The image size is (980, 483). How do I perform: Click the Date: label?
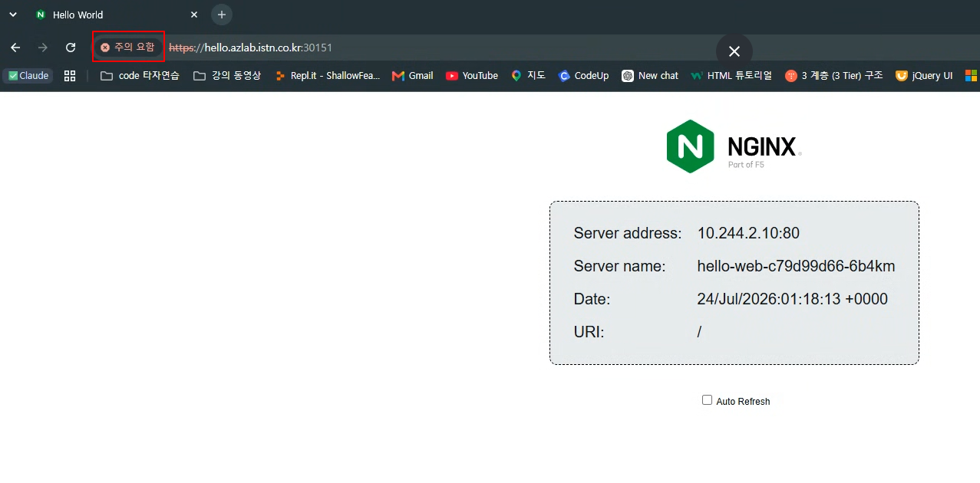pos(592,299)
